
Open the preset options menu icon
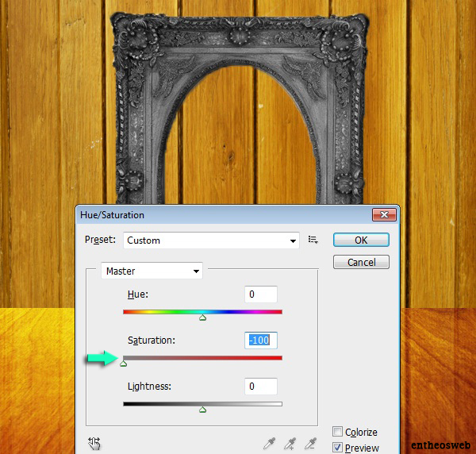pos(313,240)
